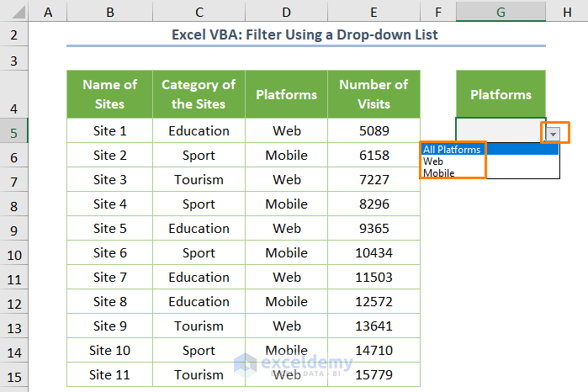Image resolution: width=588 pixels, height=392 pixels.
Task: Click the column D header
Action: pyautogui.click(x=287, y=10)
